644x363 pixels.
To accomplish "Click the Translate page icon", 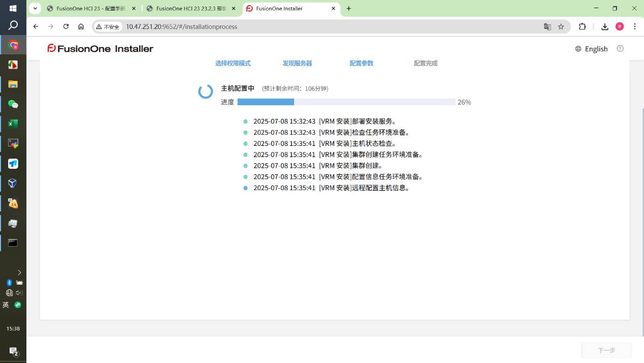I will (548, 26).
